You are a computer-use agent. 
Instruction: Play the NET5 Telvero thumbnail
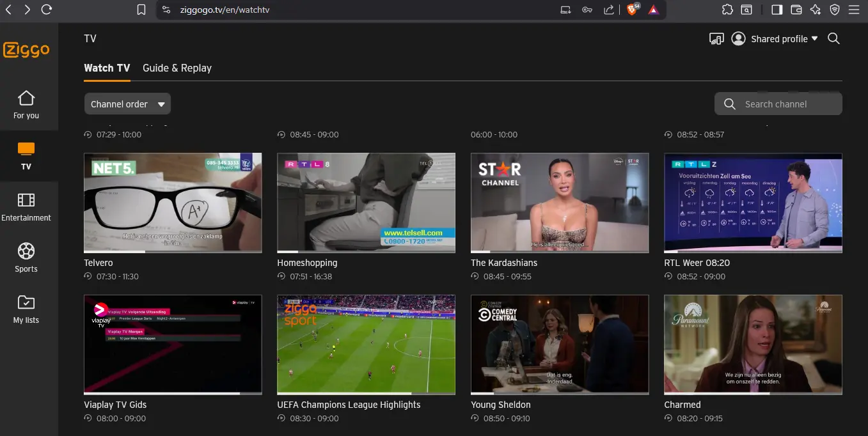click(173, 203)
